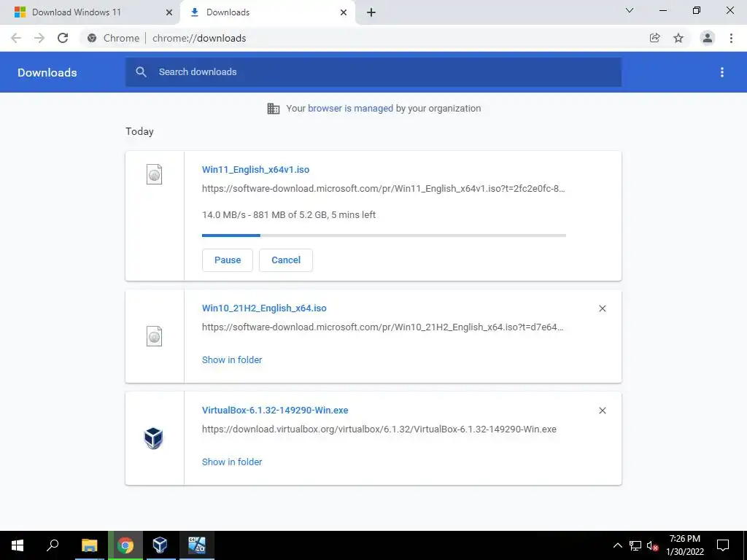
Task: Click the Chrome taskbar icon
Action: pyautogui.click(x=125, y=545)
